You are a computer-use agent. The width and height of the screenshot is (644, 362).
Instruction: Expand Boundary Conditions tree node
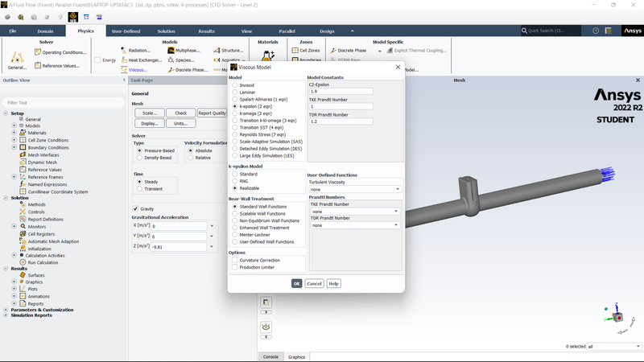pos(14,147)
